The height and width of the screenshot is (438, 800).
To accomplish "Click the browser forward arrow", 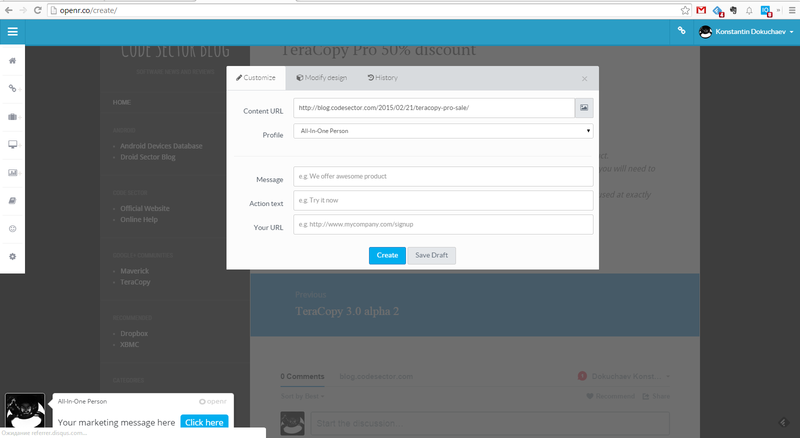I will tap(23, 10).
